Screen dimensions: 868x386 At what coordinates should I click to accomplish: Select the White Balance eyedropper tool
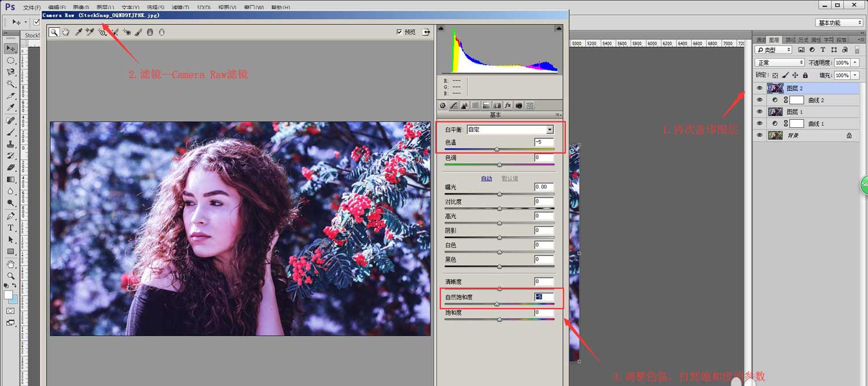pyautogui.click(x=79, y=32)
